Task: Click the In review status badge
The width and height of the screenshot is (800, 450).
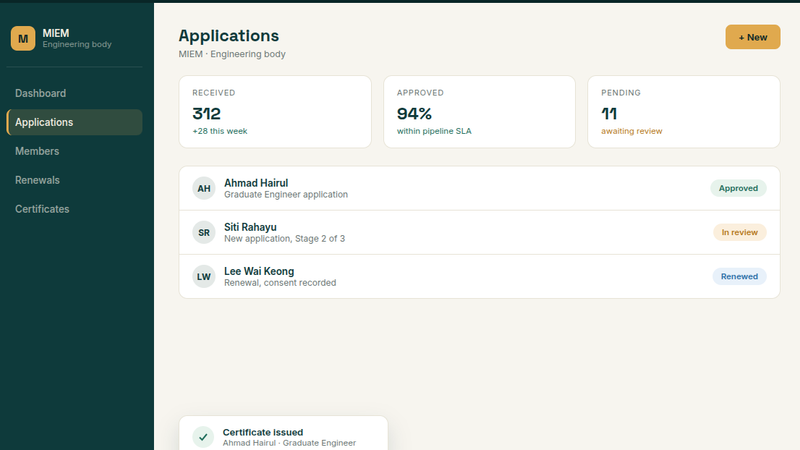Action: (739, 232)
